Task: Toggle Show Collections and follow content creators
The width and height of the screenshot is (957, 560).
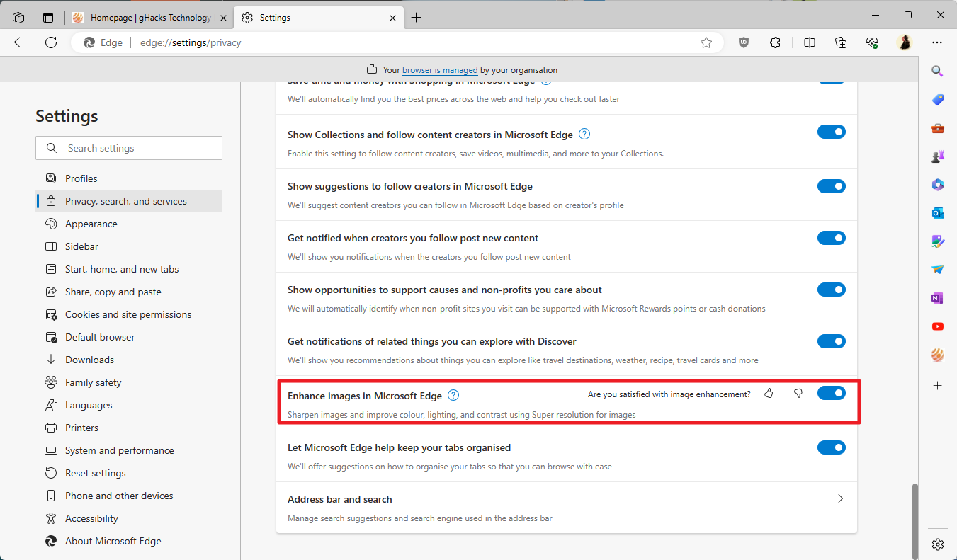Action: click(832, 132)
